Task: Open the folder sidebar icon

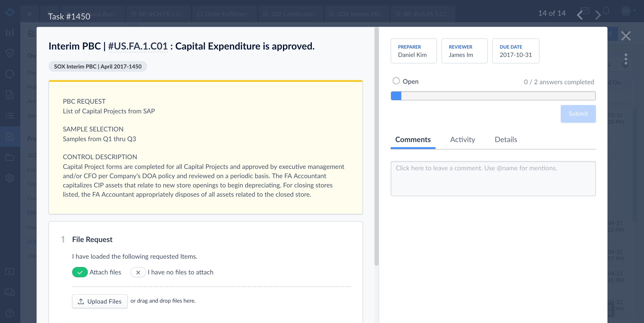Action: click(10, 157)
